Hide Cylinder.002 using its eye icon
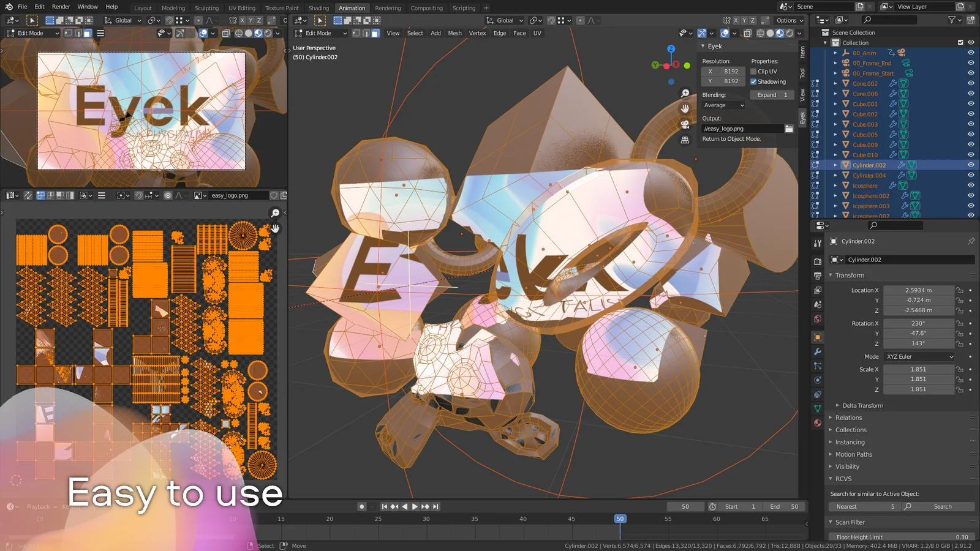 tap(971, 165)
